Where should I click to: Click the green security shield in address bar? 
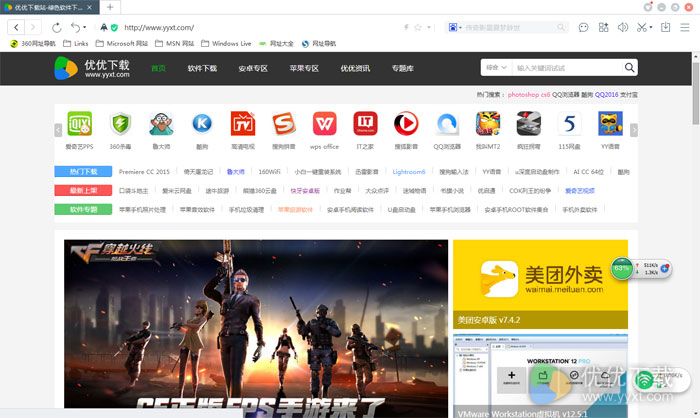(114, 28)
